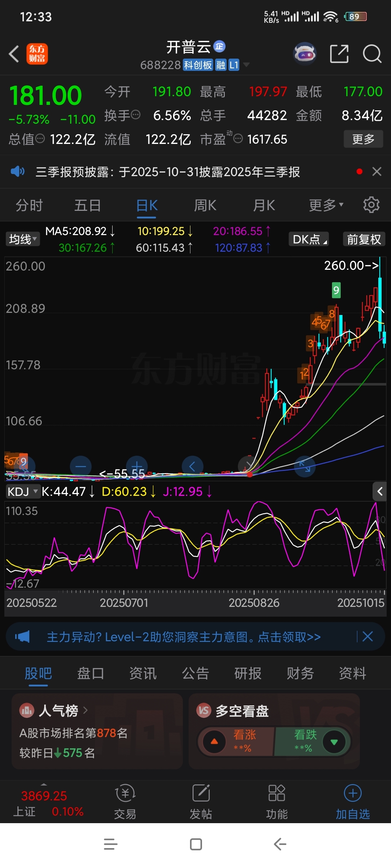This screenshot has width=391, height=868.
Task: Tap the Level-2 megaphone icon
Action: point(22,637)
